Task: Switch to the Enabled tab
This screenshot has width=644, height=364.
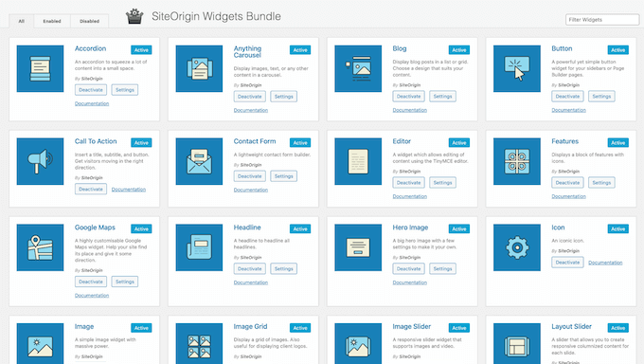Action: (x=52, y=21)
